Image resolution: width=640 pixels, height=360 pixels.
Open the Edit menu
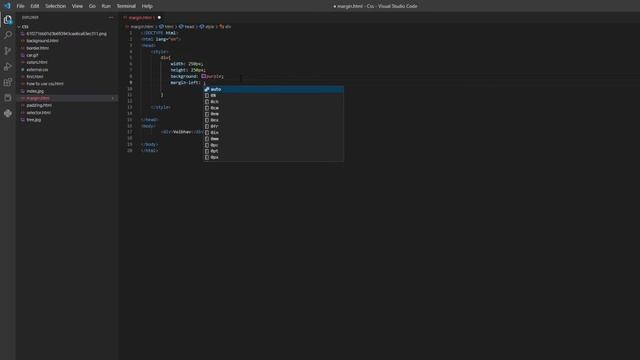pos(35,6)
